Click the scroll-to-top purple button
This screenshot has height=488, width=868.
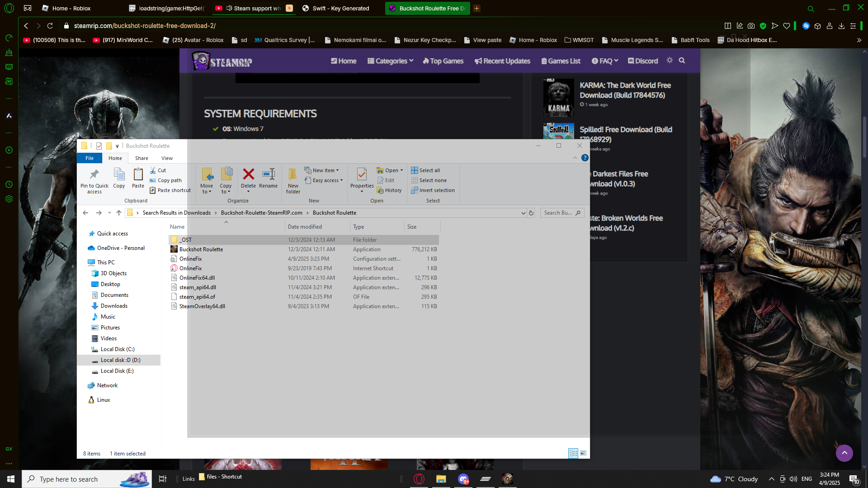pyautogui.click(x=844, y=453)
